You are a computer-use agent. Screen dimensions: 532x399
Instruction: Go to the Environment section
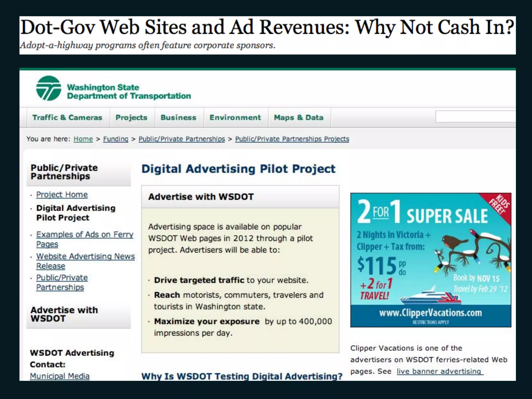[235, 117]
